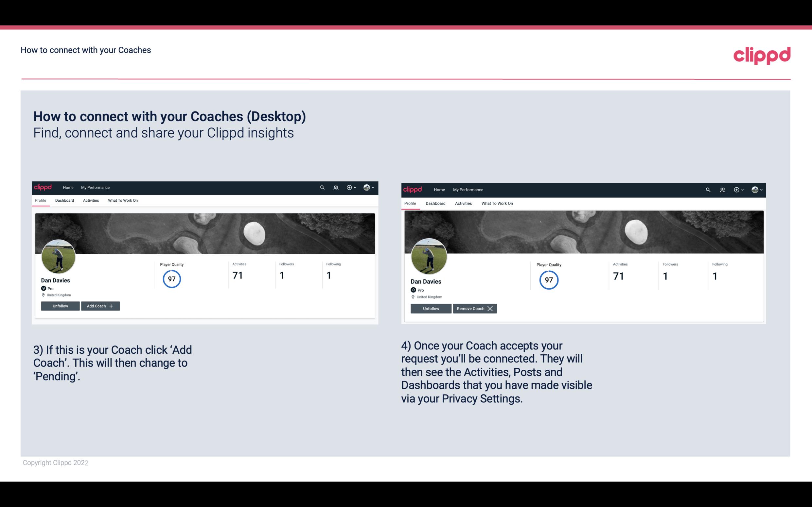Screen dimensions: 812x507
Task: Click the 'Add Coach' button on profile
Action: (x=99, y=306)
